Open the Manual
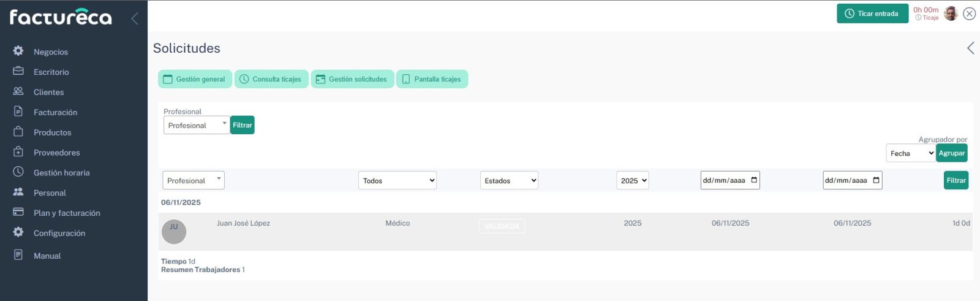This screenshot has width=980, height=301. click(47, 256)
